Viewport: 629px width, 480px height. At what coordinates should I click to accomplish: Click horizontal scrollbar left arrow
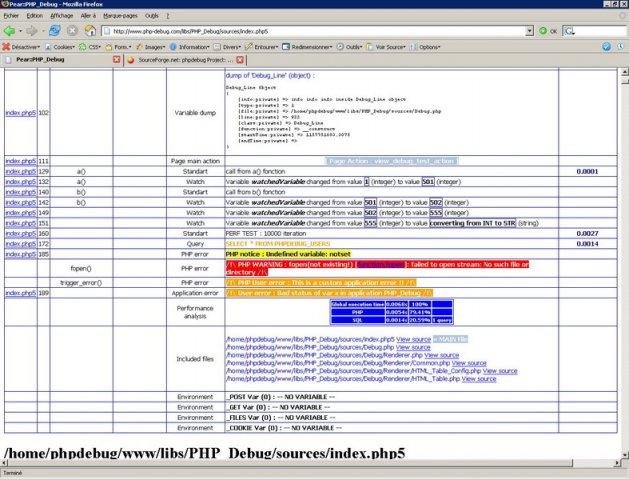tap(4, 463)
